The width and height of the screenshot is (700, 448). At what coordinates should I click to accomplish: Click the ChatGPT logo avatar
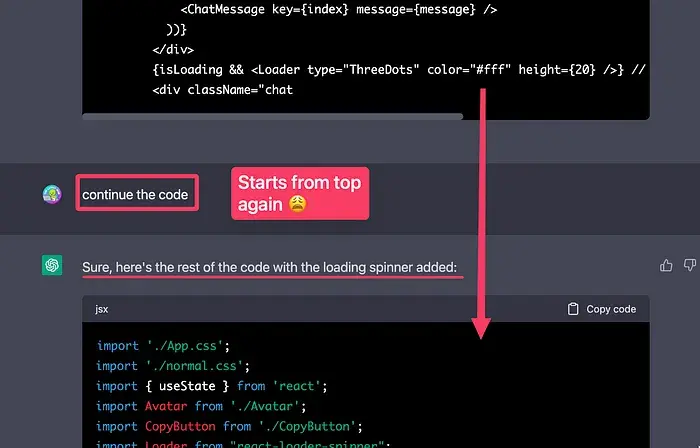pyautogui.click(x=52, y=265)
